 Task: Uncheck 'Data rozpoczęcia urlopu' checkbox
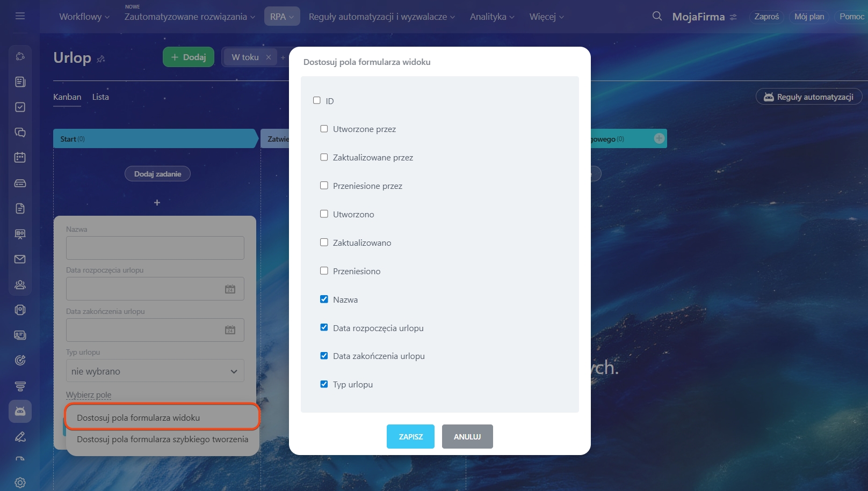point(324,327)
